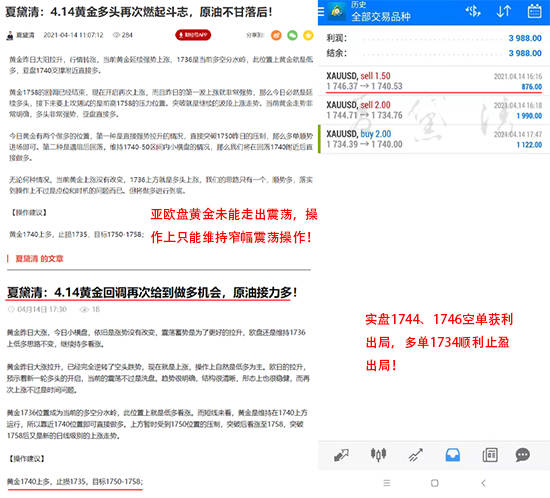The width and height of the screenshot is (550, 498).
Task: Click price range 1 734.39 → 1 740.00
Action: tap(364, 144)
